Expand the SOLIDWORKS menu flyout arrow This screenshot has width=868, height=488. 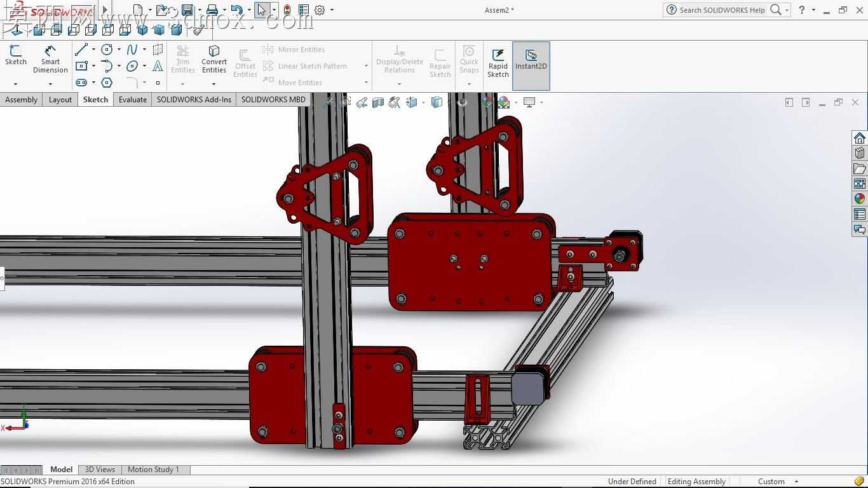[105, 10]
